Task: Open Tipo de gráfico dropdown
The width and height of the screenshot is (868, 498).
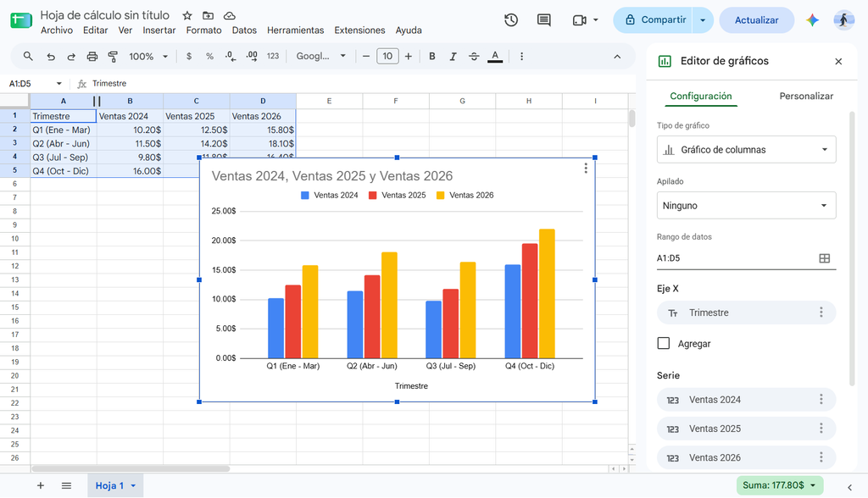Action: point(746,149)
